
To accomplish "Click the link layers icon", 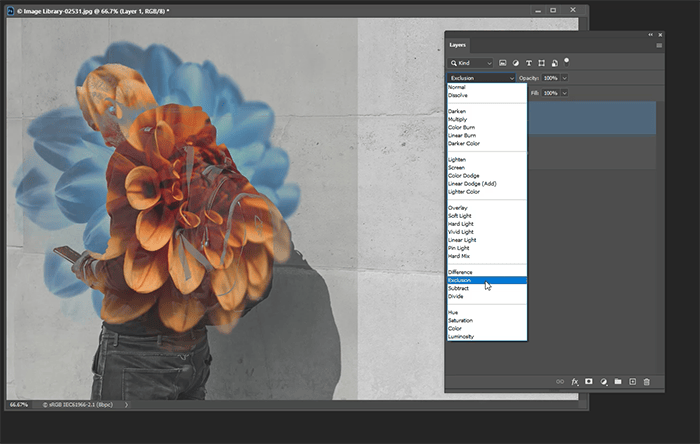I will [x=560, y=382].
